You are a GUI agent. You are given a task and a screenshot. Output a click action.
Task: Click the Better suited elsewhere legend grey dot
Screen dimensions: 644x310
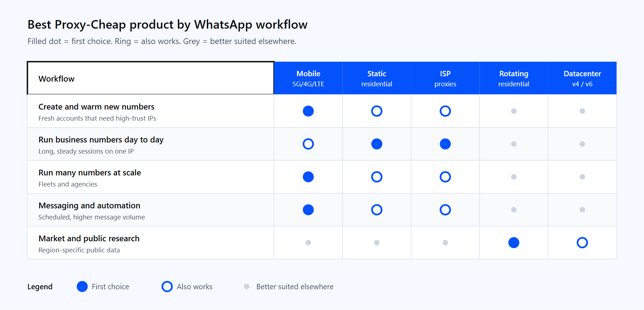[247, 286]
